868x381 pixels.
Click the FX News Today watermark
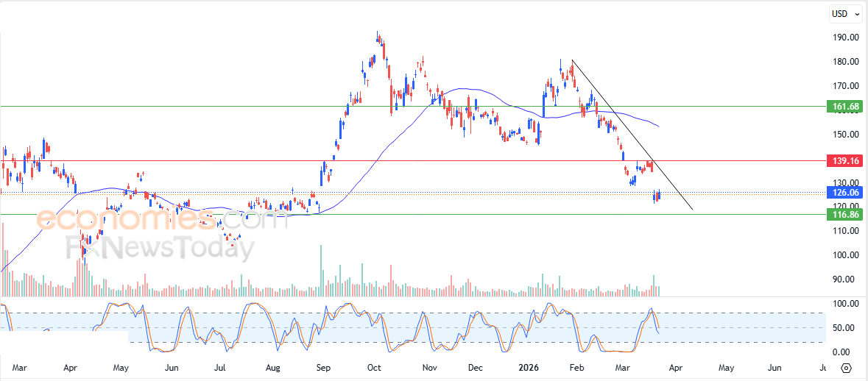click(160, 249)
